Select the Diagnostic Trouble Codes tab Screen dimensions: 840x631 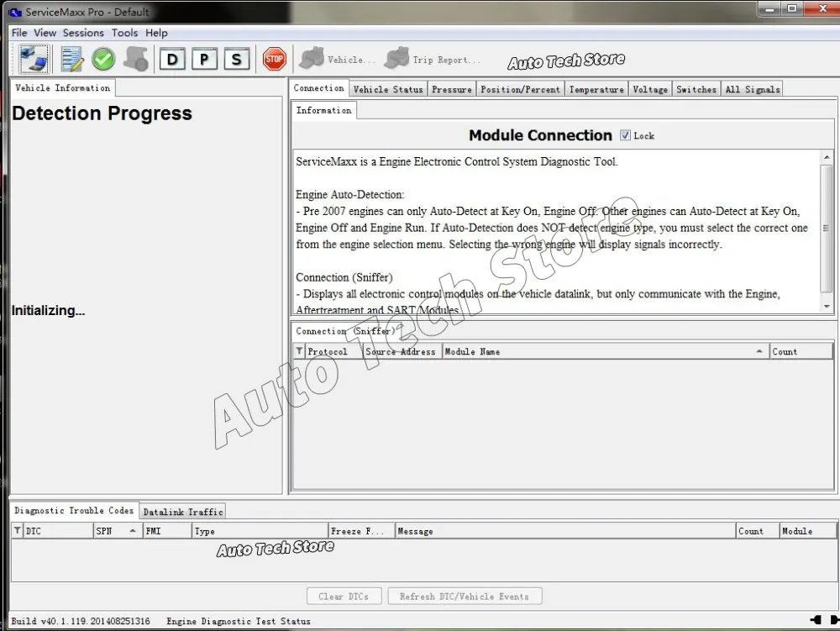pos(74,511)
